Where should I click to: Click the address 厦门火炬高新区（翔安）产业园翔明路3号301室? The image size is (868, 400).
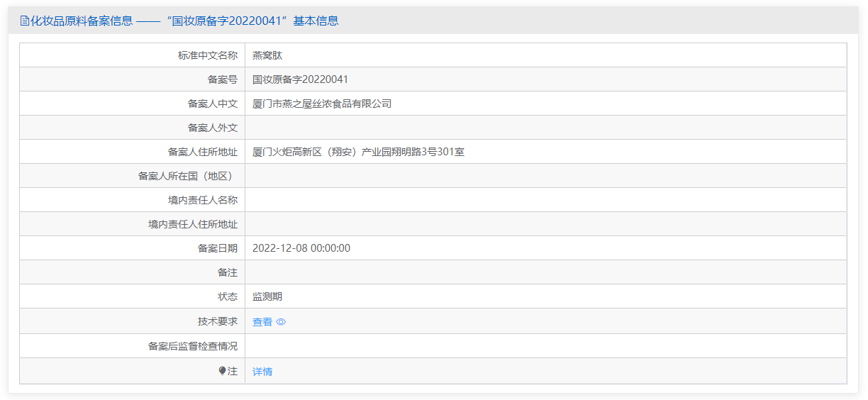[x=358, y=152]
